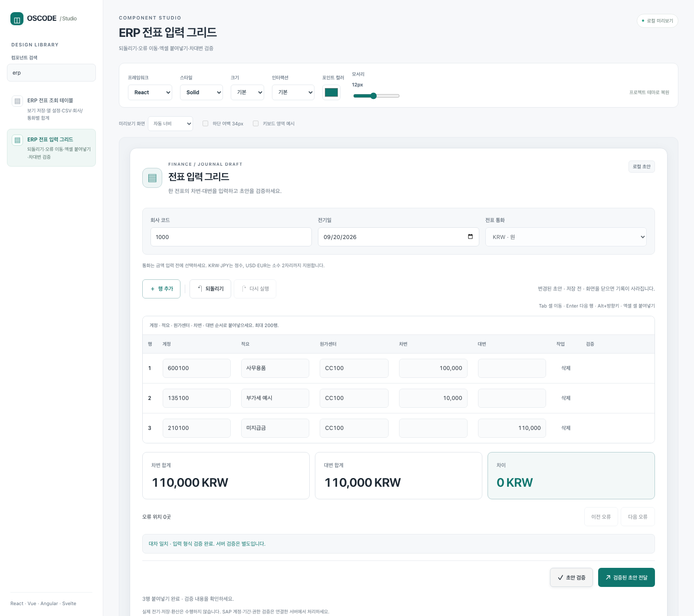Viewport: 694px width, 616px height.
Task: Select ERP 전표 입력 그리드 component
Action: [x=51, y=147]
